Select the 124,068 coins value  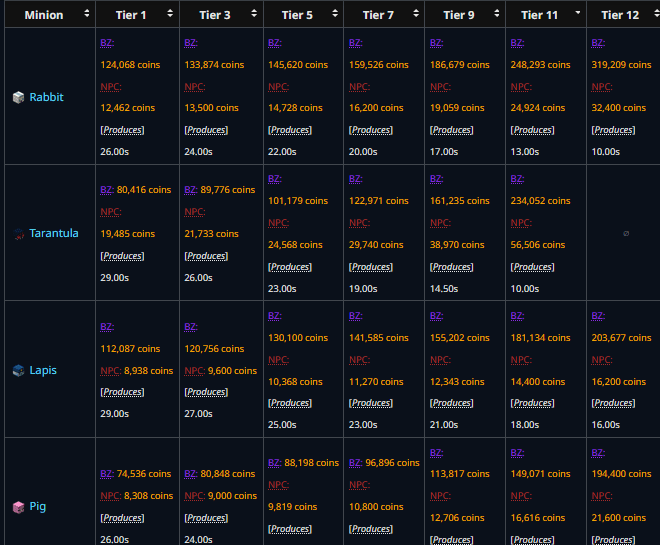(x=130, y=65)
